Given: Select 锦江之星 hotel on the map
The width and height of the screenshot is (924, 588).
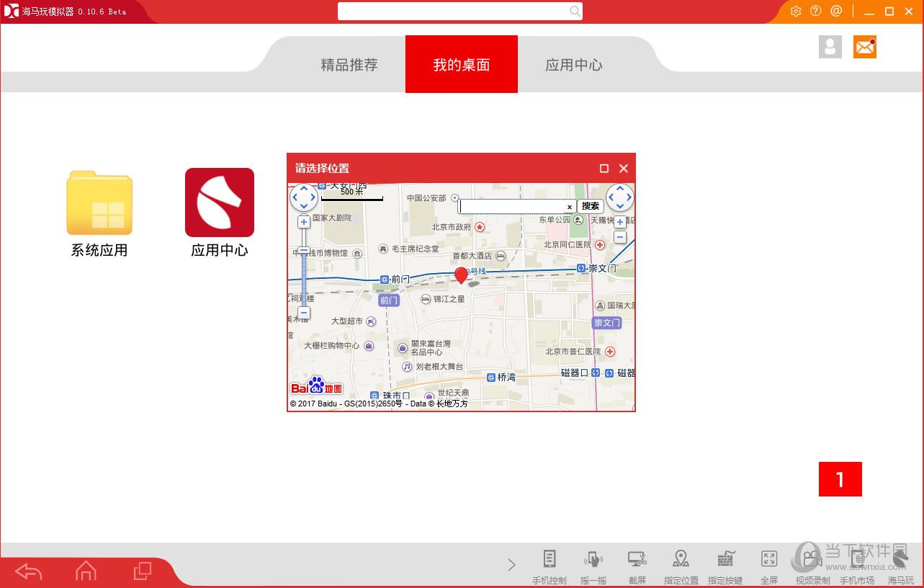Looking at the screenshot, I should (x=443, y=299).
